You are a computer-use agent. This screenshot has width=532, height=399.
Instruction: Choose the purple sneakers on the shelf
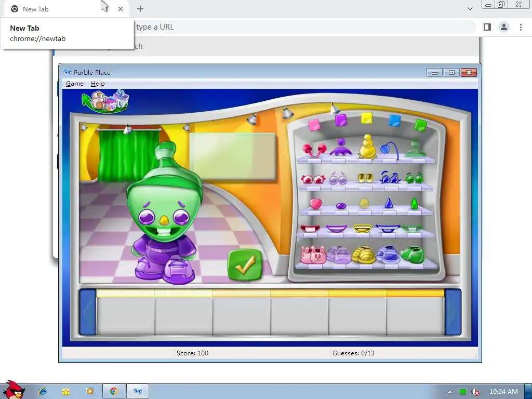[339, 255]
